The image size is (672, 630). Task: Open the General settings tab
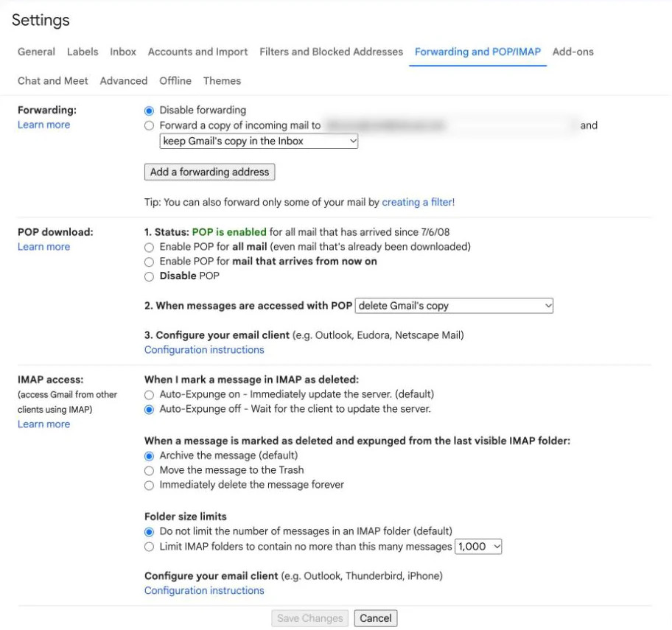click(x=36, y=52)
